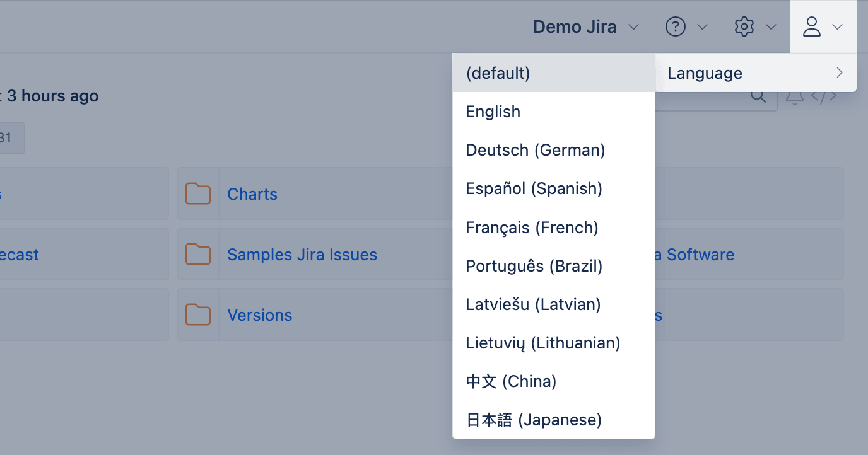Screen dimensions: 868x455
Task: Select 日本語 (Japanese) language
Action: point(554,420)
